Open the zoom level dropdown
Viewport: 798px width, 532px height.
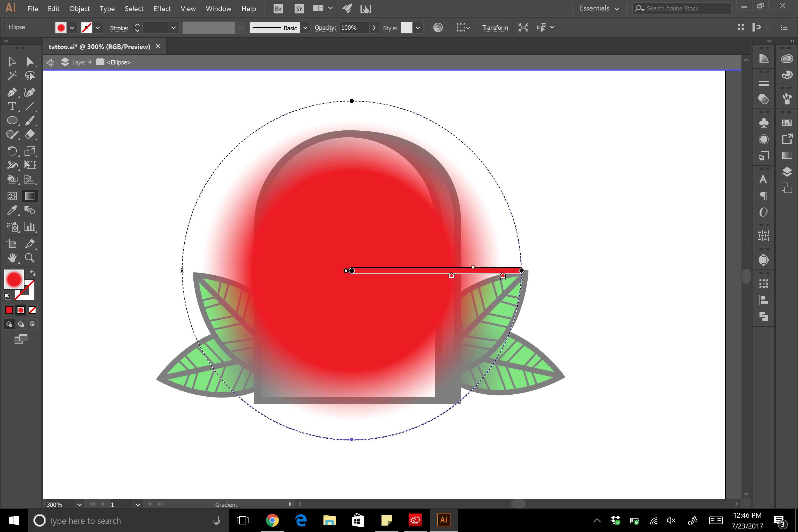tap(79, 505)
